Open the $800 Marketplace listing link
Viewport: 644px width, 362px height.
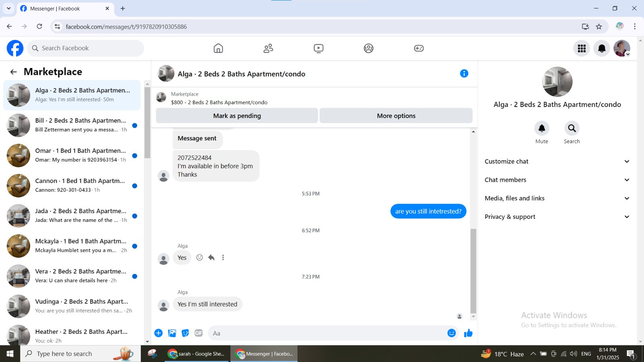pos(219,103)
